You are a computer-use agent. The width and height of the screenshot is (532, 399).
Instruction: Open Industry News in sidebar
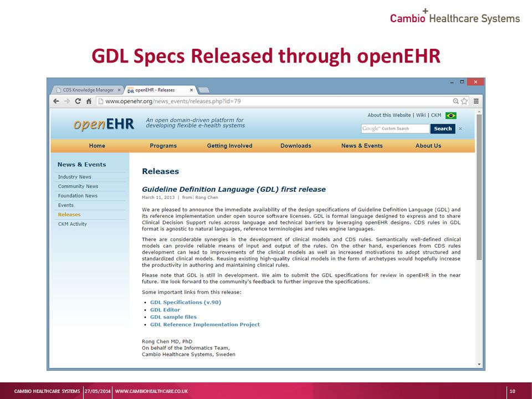(75, 177)
